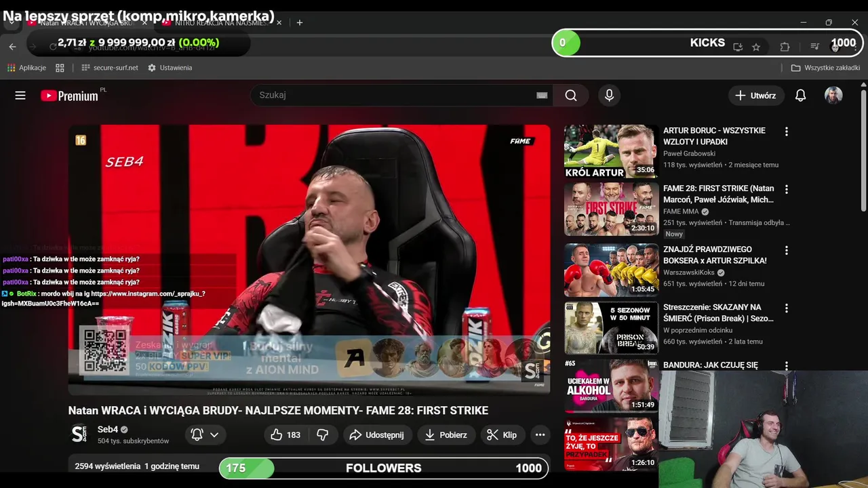
Task: Install app icon in address bar
Action: pyautogui.click(x=738, y=47)
